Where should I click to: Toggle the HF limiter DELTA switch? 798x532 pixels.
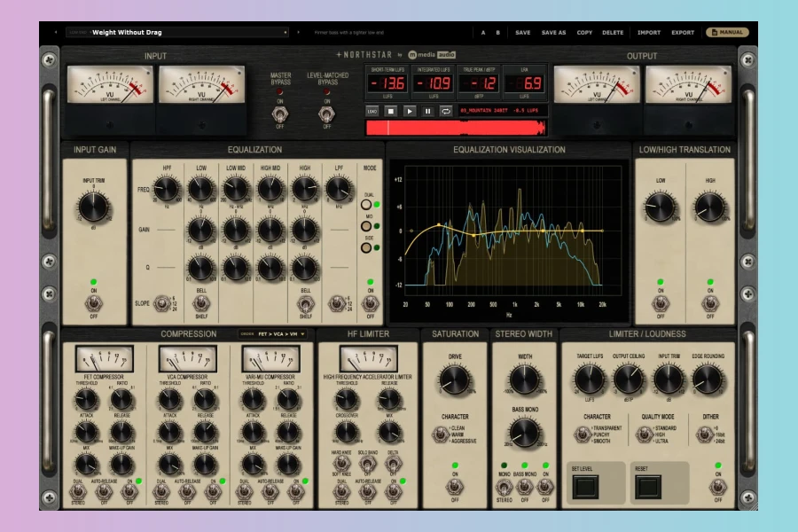pyautogui.click(x=393, y=463)
